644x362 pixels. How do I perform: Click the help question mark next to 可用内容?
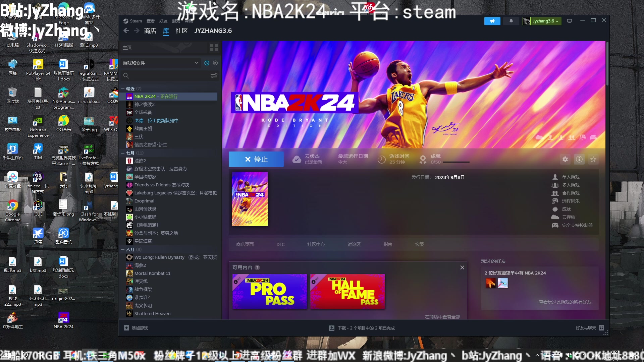point(257,267)
